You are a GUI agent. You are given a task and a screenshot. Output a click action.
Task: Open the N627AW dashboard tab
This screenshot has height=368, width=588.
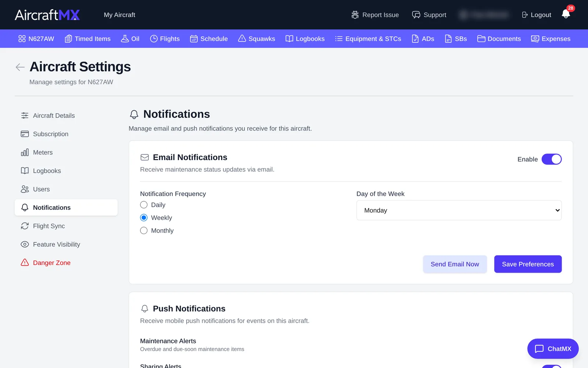coord(36,39)
